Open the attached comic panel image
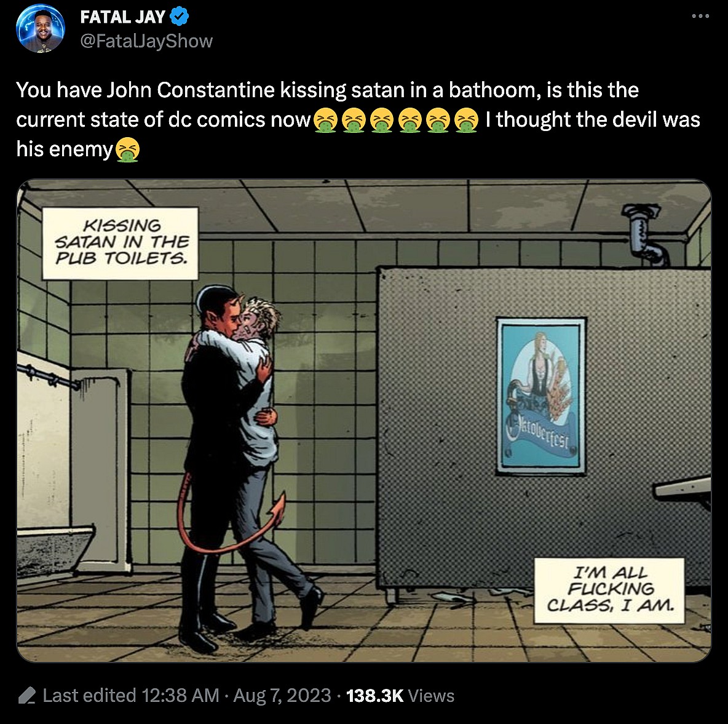The width and height of the screenshot is (728, 724). click(364, 421)
